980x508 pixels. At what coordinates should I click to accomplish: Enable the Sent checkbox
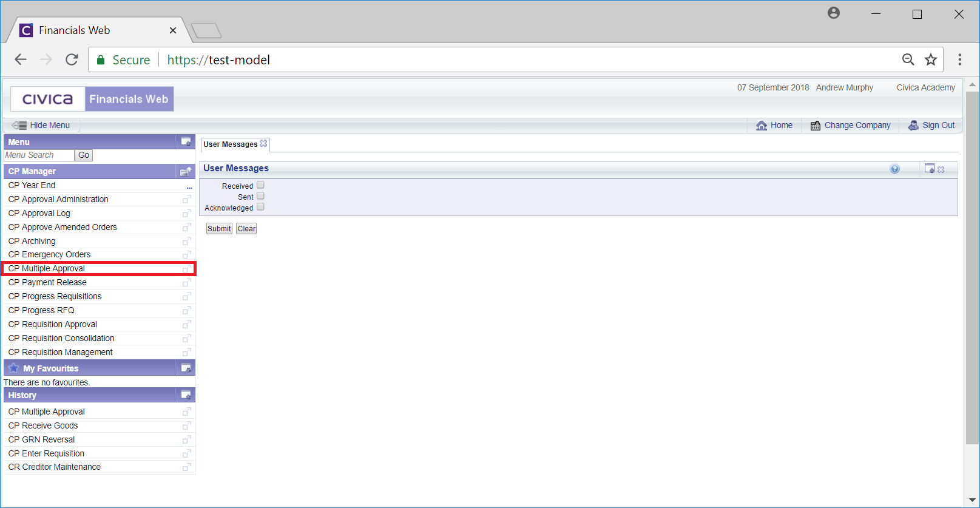pyautogui.click(x=260, y=196)
